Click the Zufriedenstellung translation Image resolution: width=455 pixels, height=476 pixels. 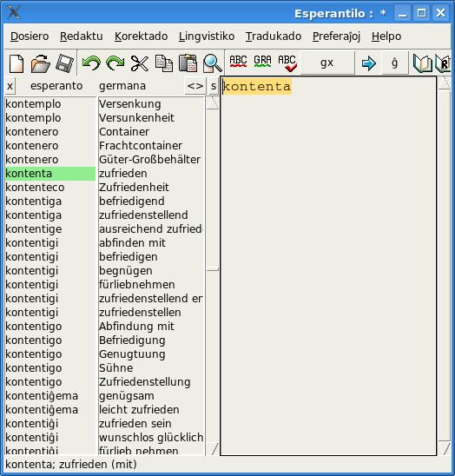point(145,382)
